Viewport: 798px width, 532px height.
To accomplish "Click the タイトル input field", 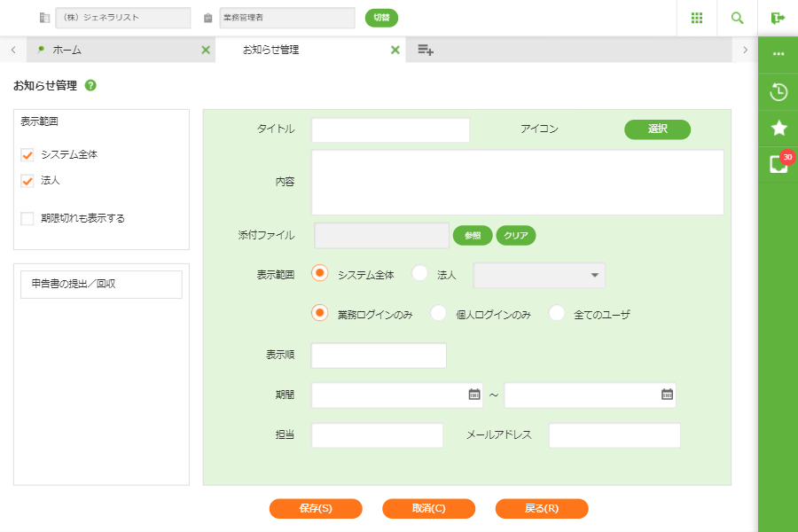I will 390,130.
